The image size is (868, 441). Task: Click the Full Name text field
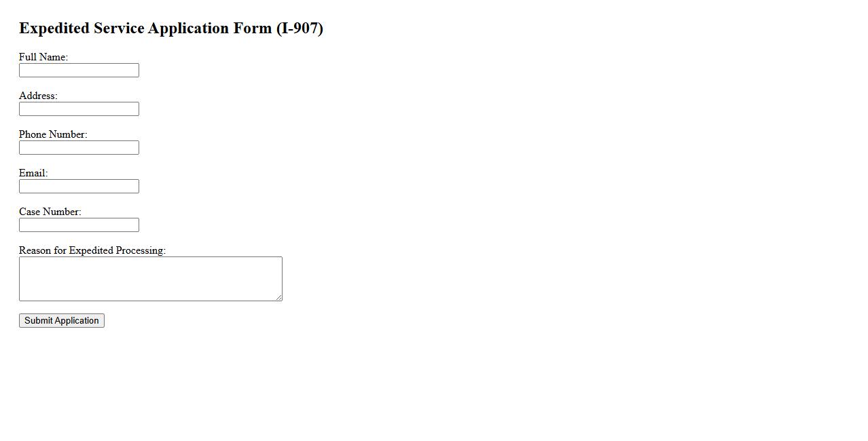79,71
